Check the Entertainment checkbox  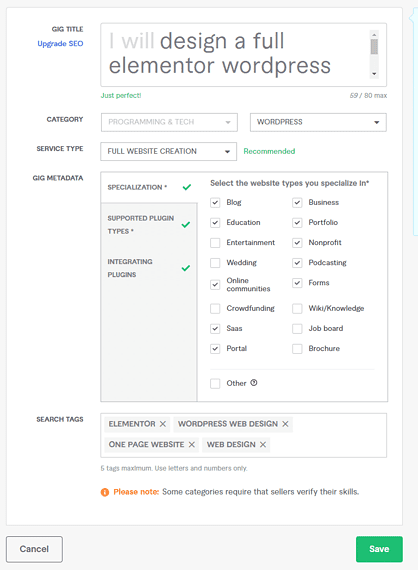[x=215, y=242]
